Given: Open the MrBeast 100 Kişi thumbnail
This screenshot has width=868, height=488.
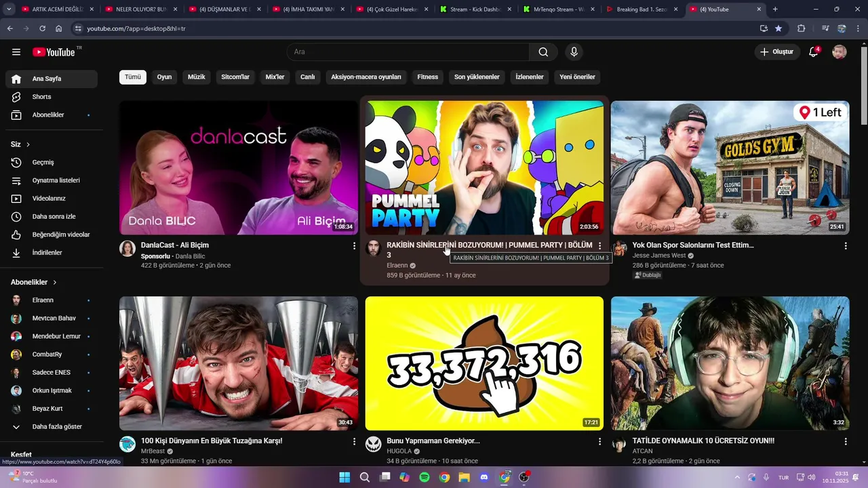Looking at the screenshot, I should [239, 363].
